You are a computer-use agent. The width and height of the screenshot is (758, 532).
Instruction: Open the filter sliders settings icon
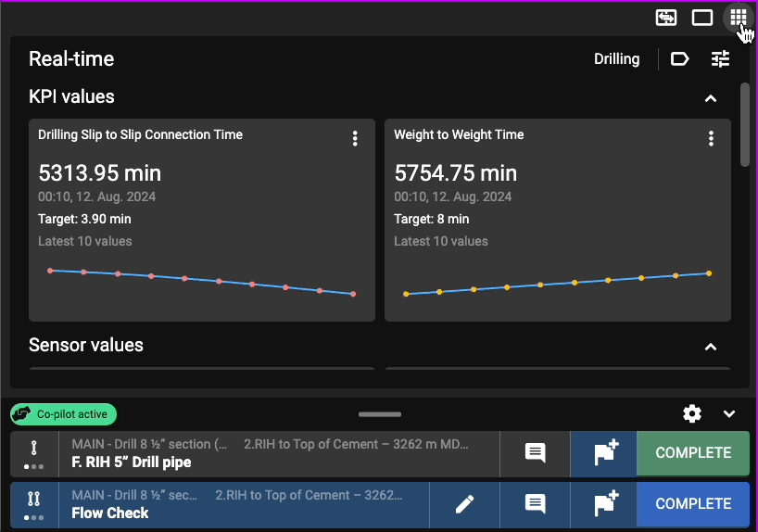[720, 59]
